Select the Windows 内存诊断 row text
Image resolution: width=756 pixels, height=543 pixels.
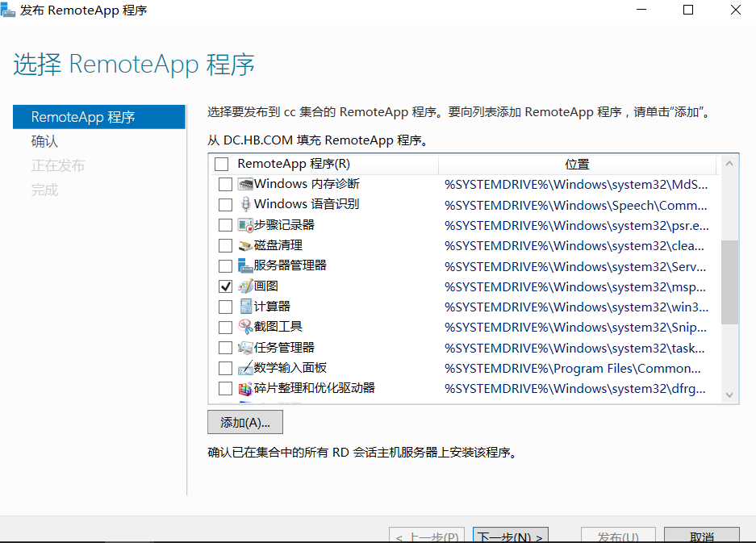click(x=307, y=184)
